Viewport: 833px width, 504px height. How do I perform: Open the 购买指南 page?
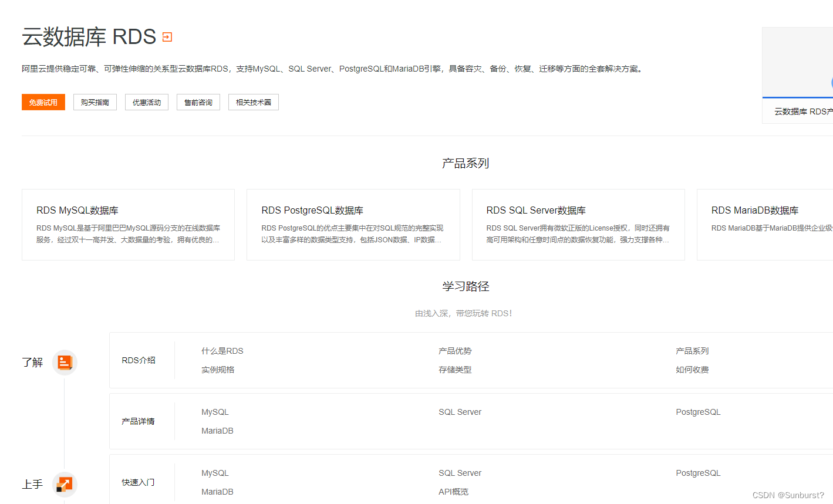(x=95, y=102)
